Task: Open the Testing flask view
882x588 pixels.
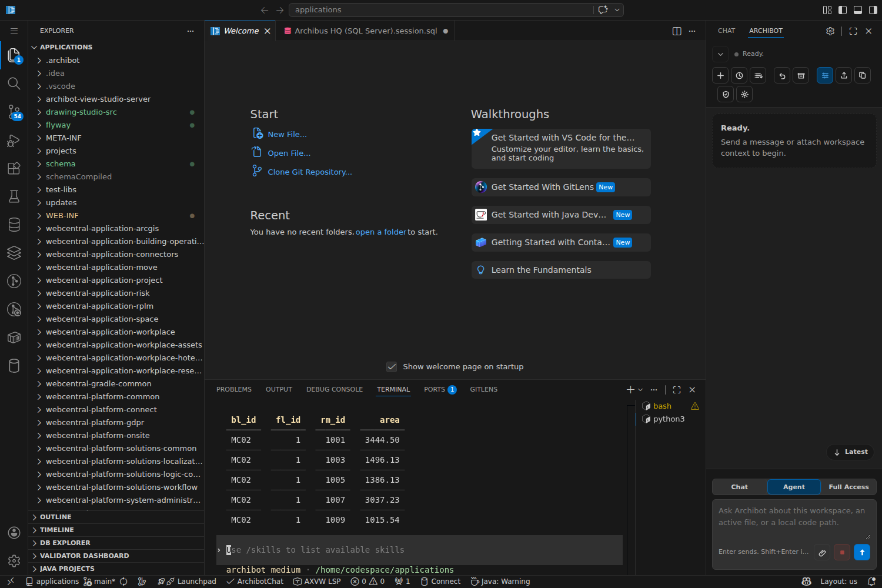Action: [x=14, y=196]
